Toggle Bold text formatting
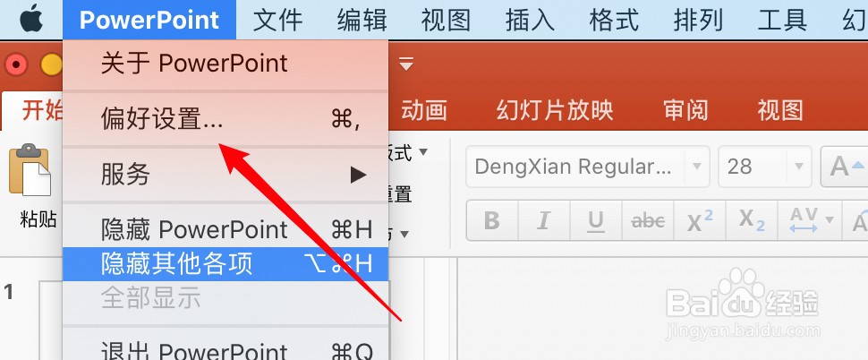Viewport: 868px width, 360px height. tap(491, 220)
